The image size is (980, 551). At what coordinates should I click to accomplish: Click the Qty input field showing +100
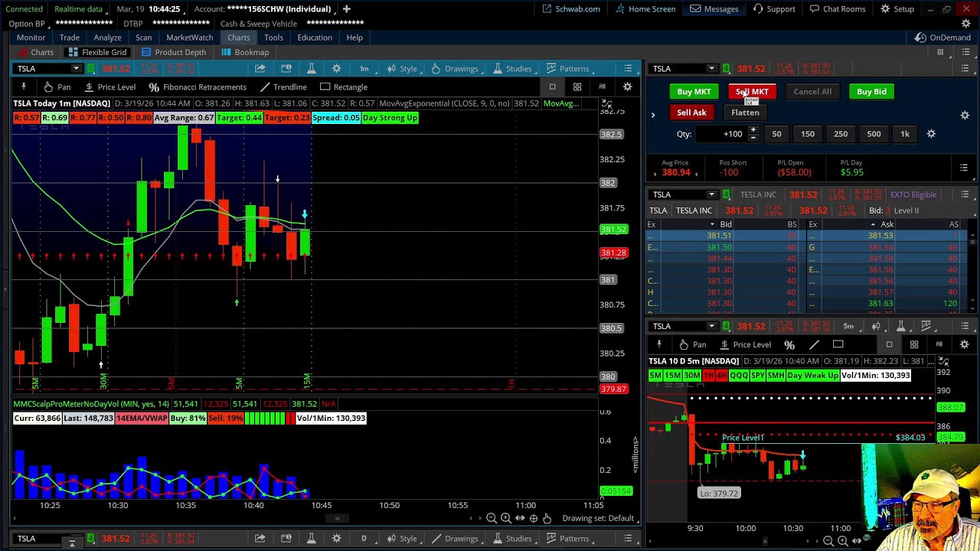721,134
